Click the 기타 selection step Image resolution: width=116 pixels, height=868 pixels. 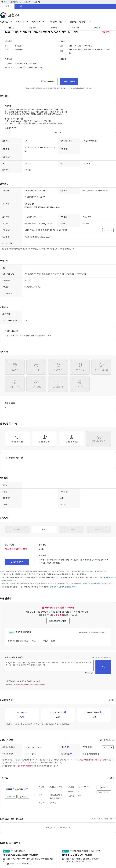(98, 529)
